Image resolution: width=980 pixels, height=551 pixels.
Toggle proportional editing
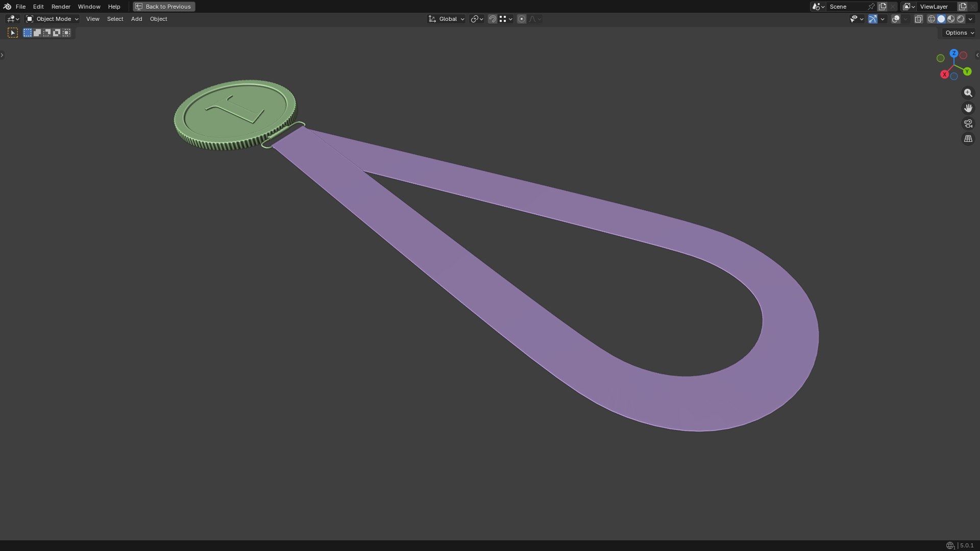[522, 19]
